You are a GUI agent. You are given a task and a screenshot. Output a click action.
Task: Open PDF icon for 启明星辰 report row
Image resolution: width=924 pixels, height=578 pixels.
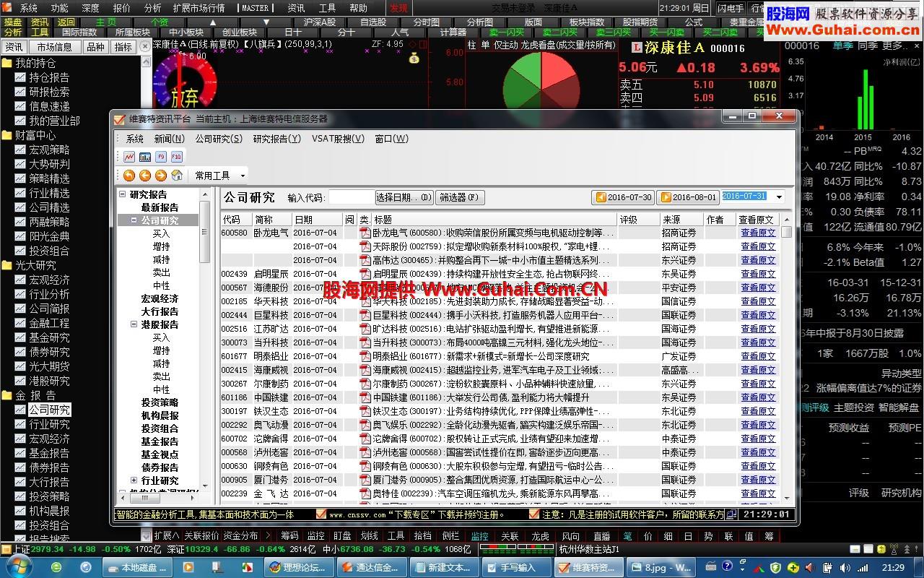click(x=365, y=274)
